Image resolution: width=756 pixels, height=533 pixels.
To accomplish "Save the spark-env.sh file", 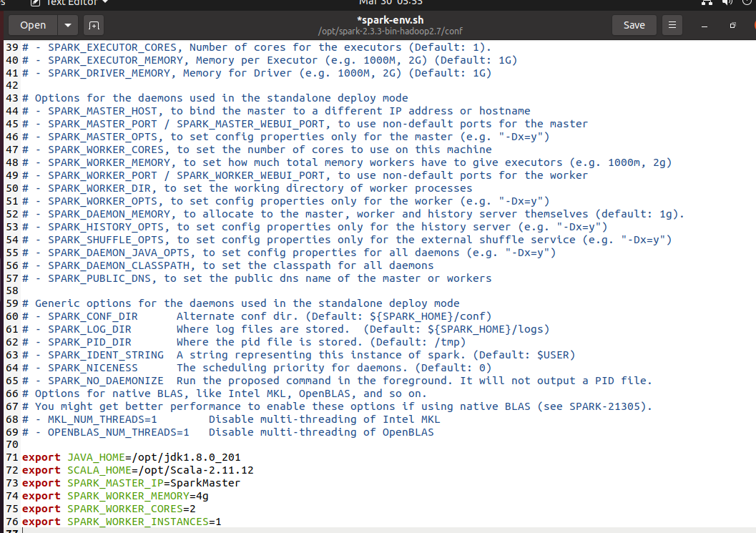I will point(634,24).
